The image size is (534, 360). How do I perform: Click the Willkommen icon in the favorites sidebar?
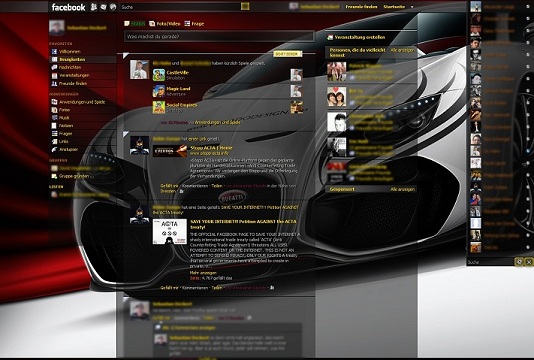[x=54, y=51]
